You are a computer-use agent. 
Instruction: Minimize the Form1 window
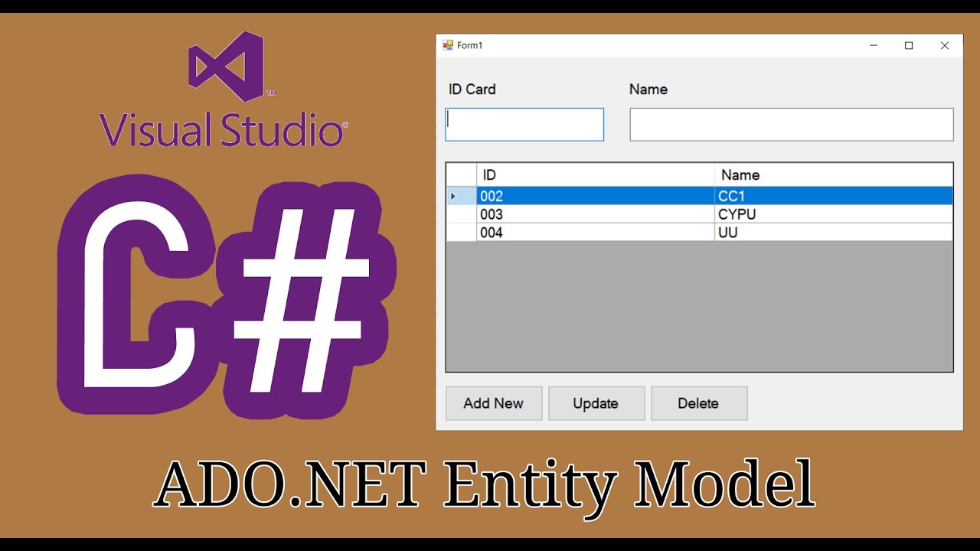coord(874,45)
